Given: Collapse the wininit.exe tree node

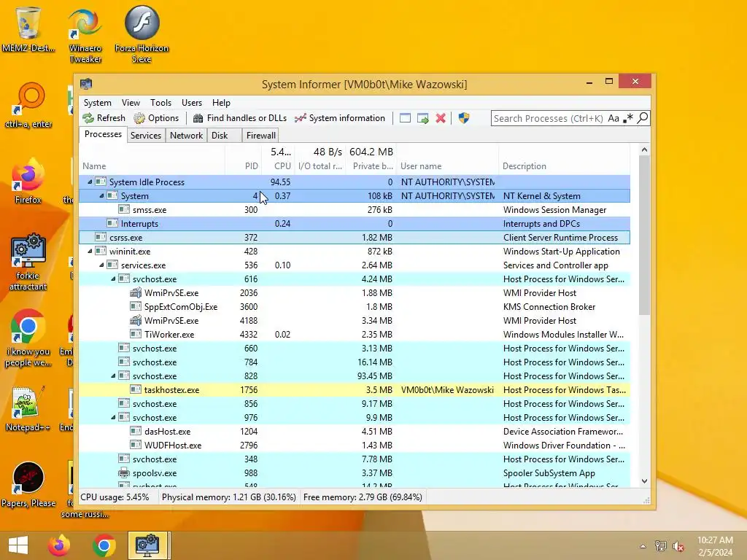Looking at the screenshot, I should pos(90,252).
